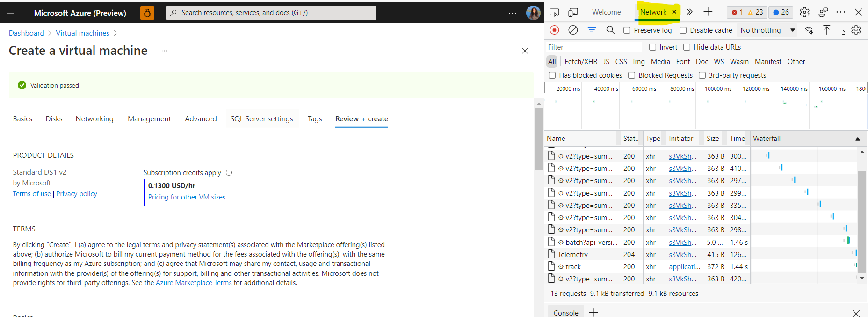Open the Azure portal hamburger menu

[11, 13]
